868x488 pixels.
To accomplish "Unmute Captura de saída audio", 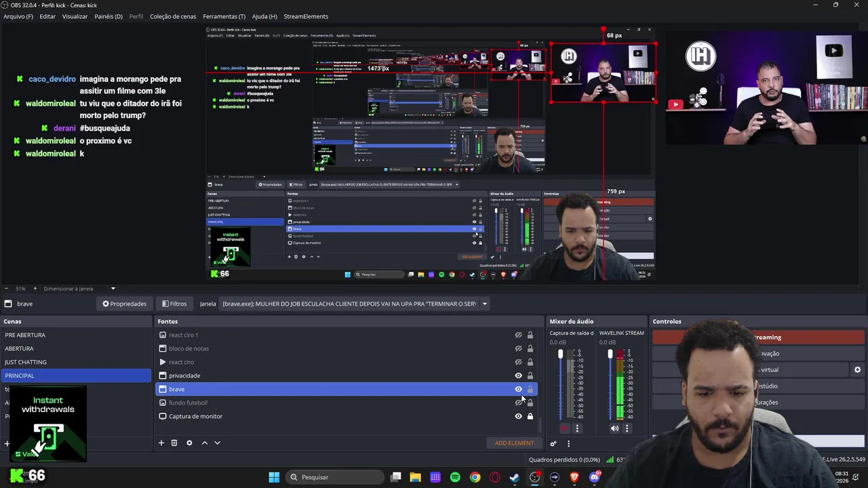I will tap(565, 428).
